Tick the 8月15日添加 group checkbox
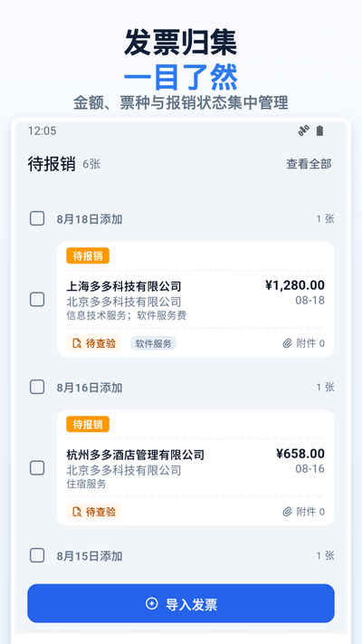362x644 pixels. click(x=37, y=556)
